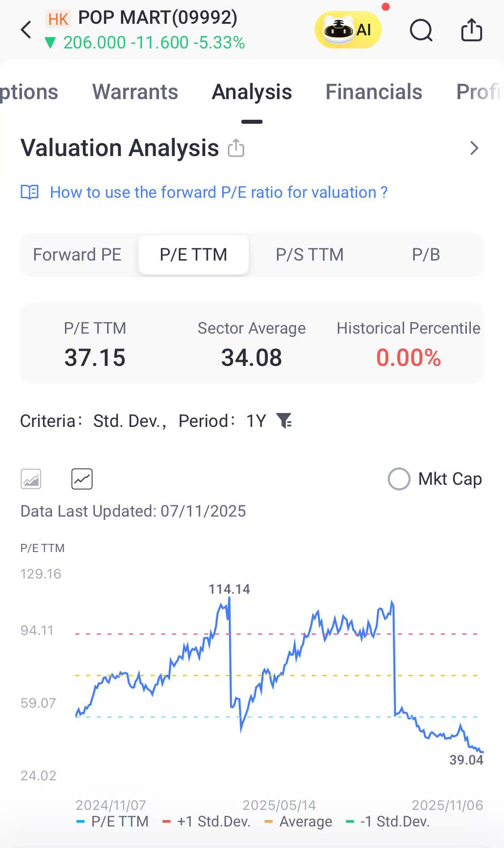The width and height of the screenshot is (504, 848).
Task: Enable the Mkt Cap radio option
Action: tap(399, 479)
